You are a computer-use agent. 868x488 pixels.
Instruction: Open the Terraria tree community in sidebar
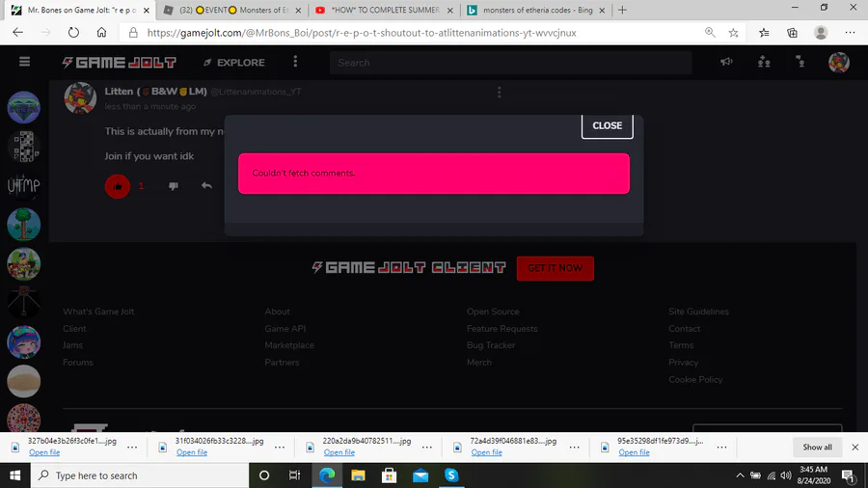24,225
